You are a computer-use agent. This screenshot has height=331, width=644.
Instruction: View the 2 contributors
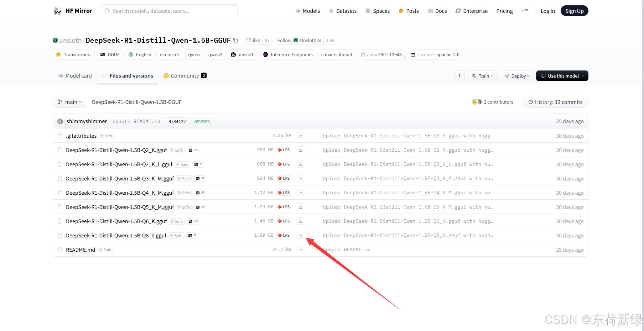click(x=493, y=102)
